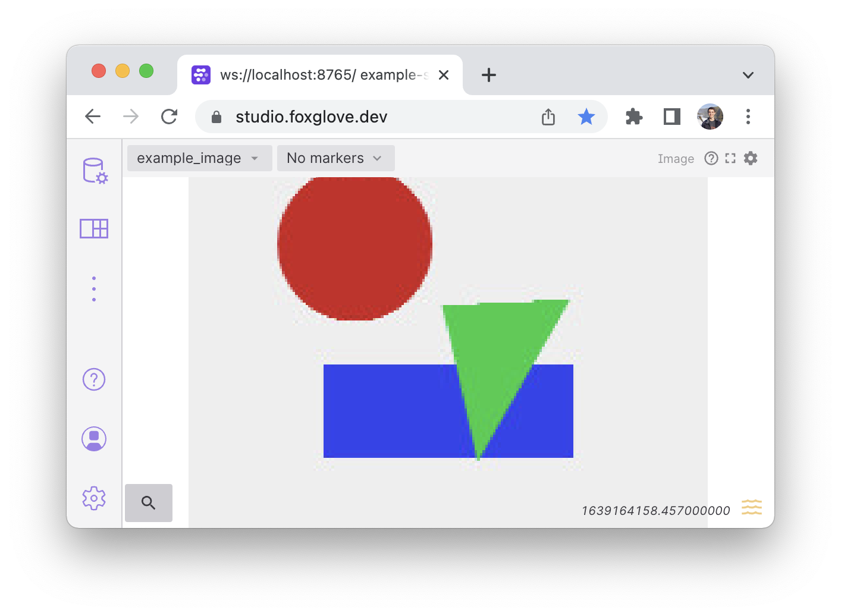
Task: Click the three-dot overflow icon in sidebar
Action: tap(93, 289)
